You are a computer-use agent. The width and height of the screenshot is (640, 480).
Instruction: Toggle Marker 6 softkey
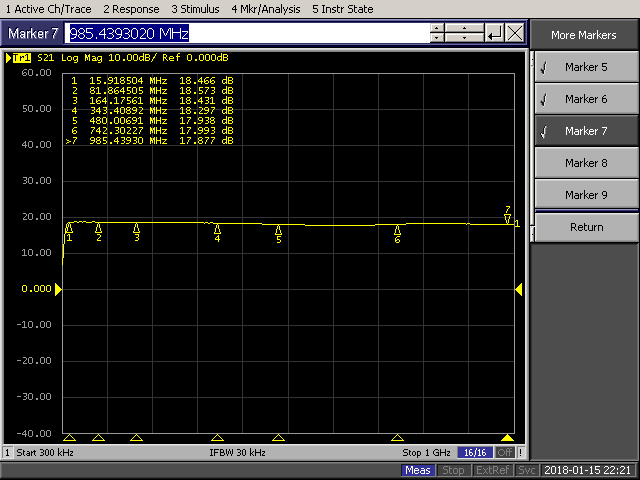click(586, 99)
